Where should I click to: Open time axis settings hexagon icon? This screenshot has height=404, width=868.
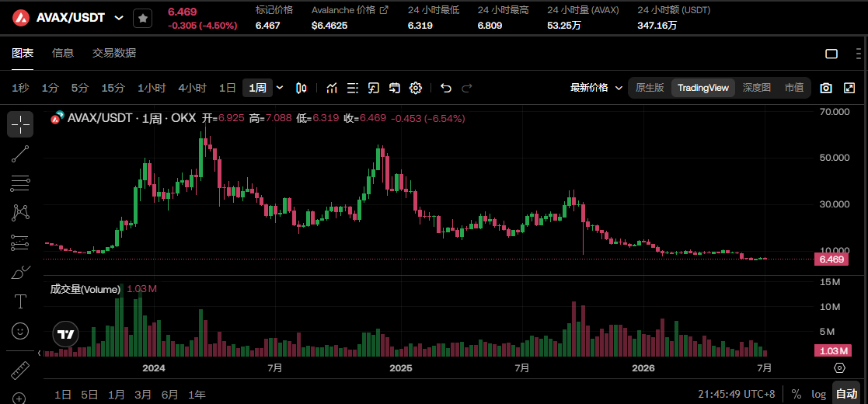tap(839, 368)
